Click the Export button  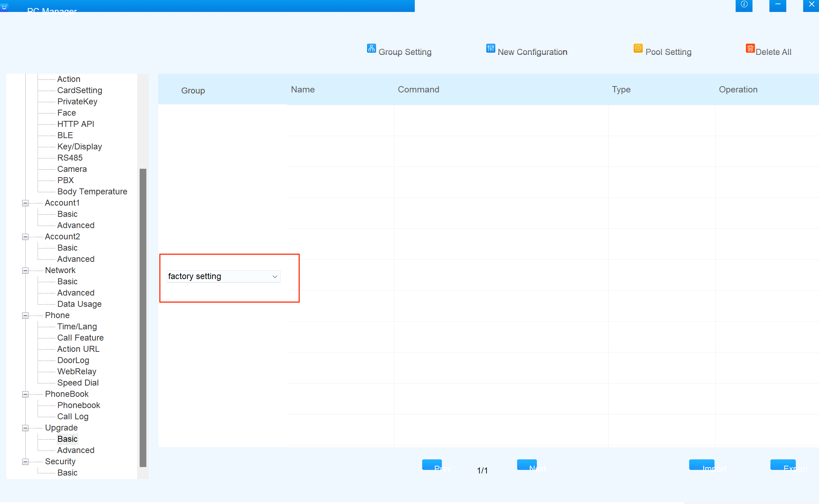click(x=783, y=465)
